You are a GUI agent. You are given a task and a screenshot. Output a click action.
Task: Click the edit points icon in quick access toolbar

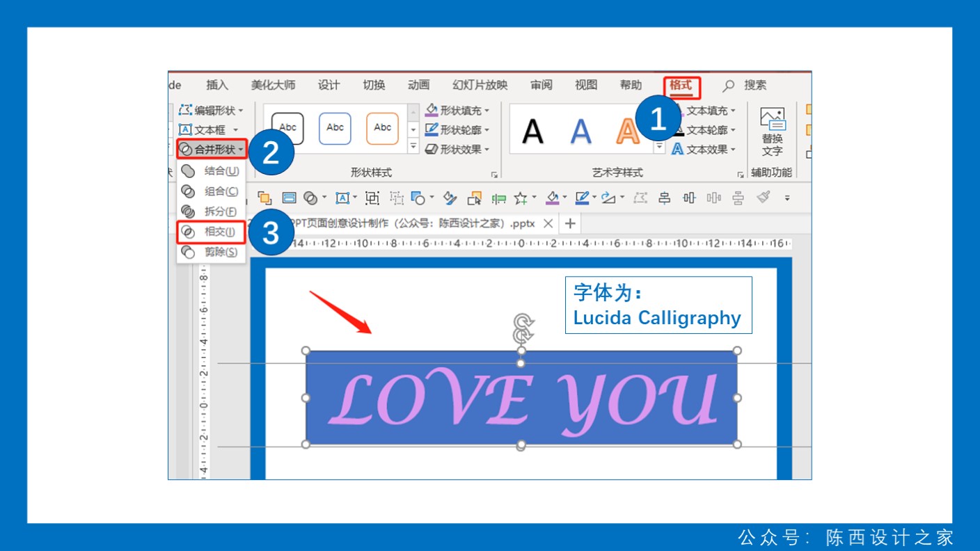click(640, 198)
